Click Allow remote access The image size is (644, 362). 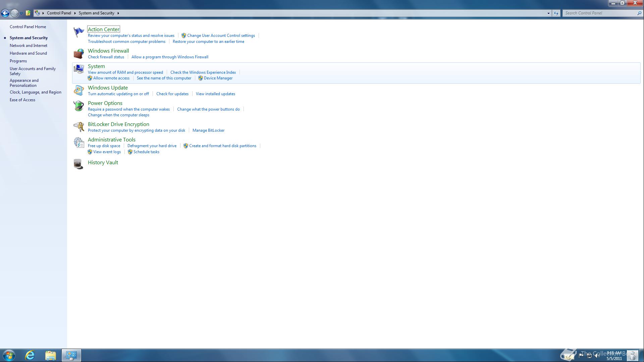click(111, 78)
